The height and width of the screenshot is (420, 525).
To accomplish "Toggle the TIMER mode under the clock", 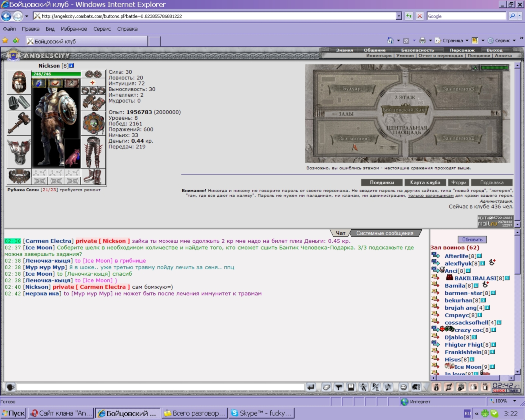I will 513,391.
